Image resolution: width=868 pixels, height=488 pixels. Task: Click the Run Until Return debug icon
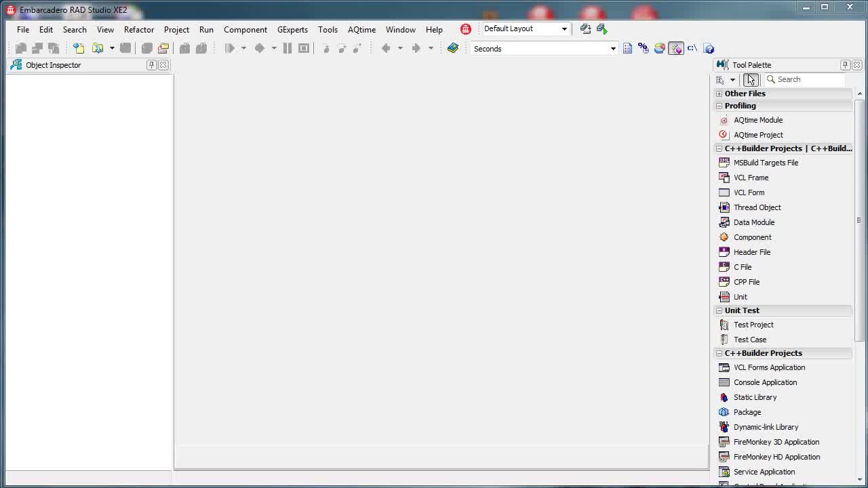click(358, 48)
